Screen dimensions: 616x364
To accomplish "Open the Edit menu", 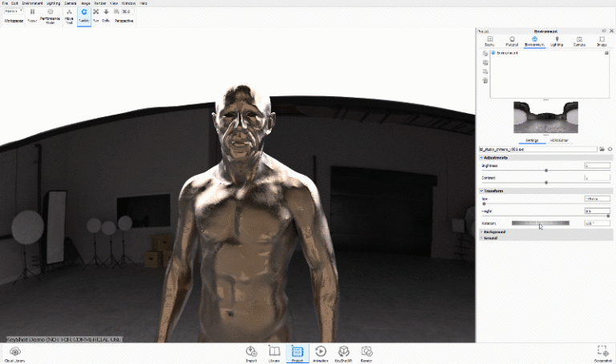I will pyautogui.click(x=15, y=3).
